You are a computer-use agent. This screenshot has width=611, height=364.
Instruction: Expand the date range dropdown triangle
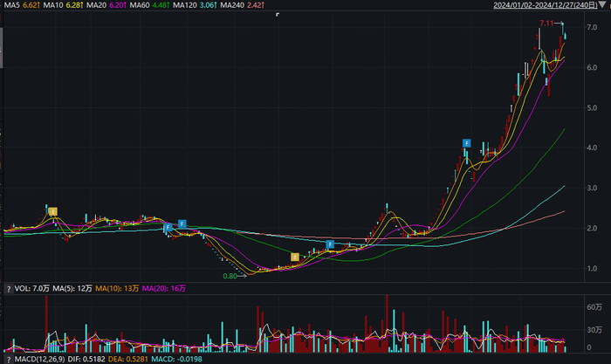[602, 4]
